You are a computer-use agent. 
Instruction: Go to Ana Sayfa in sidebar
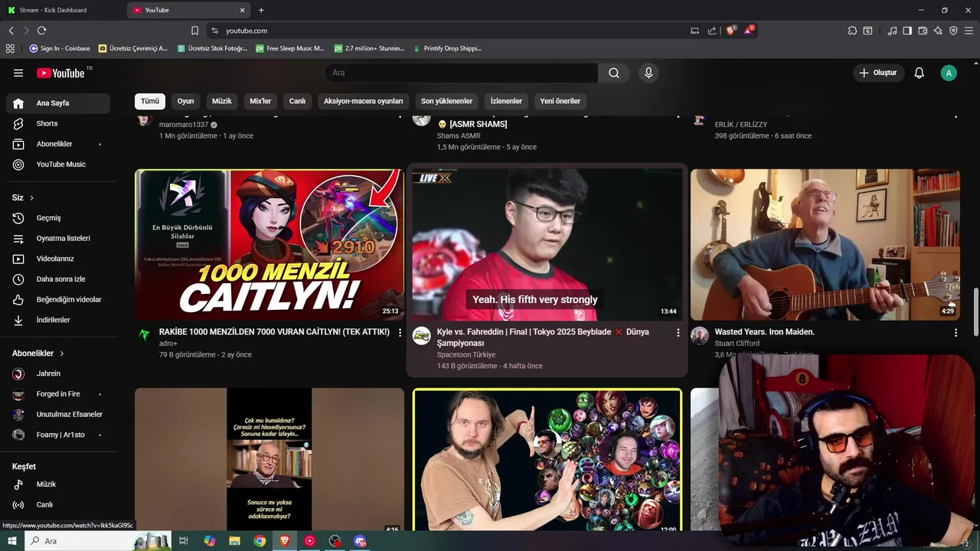58,103
